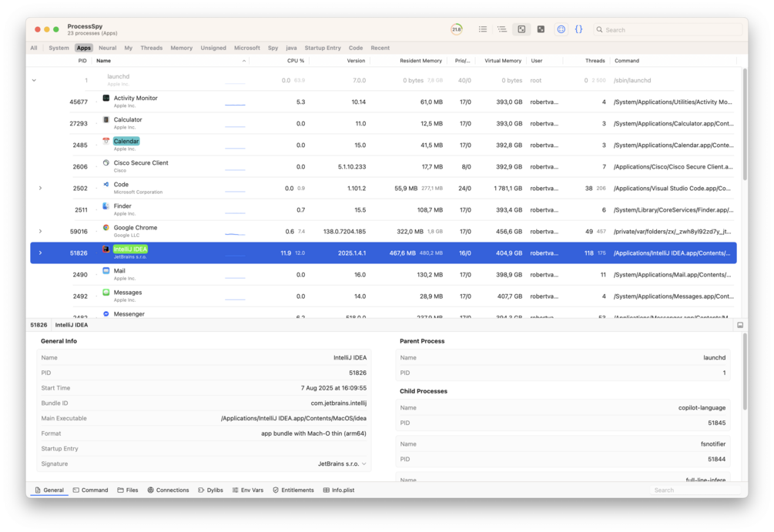The height and width of the screenshot is (532, 774).
Task: Open the Info.plist detail tab
Action: click(339, 490)
